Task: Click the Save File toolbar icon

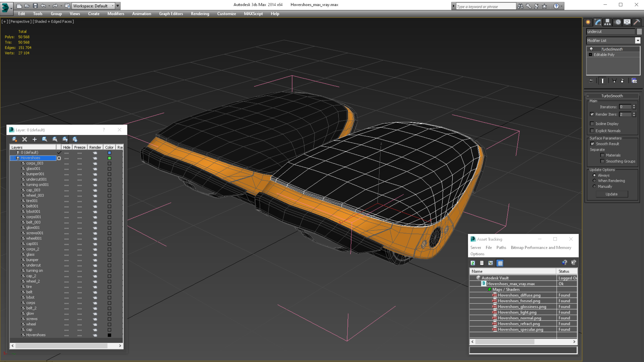Action: click(x=35, y=6)
